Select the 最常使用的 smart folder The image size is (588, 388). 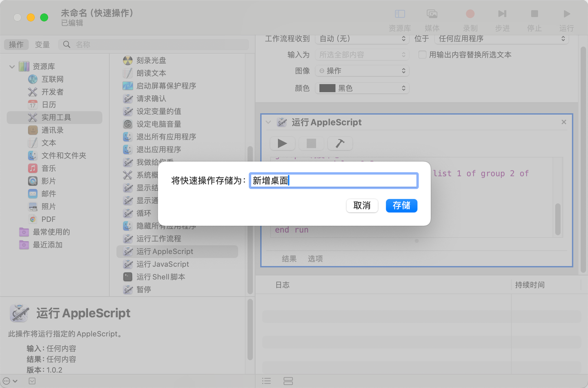(51, 232)
